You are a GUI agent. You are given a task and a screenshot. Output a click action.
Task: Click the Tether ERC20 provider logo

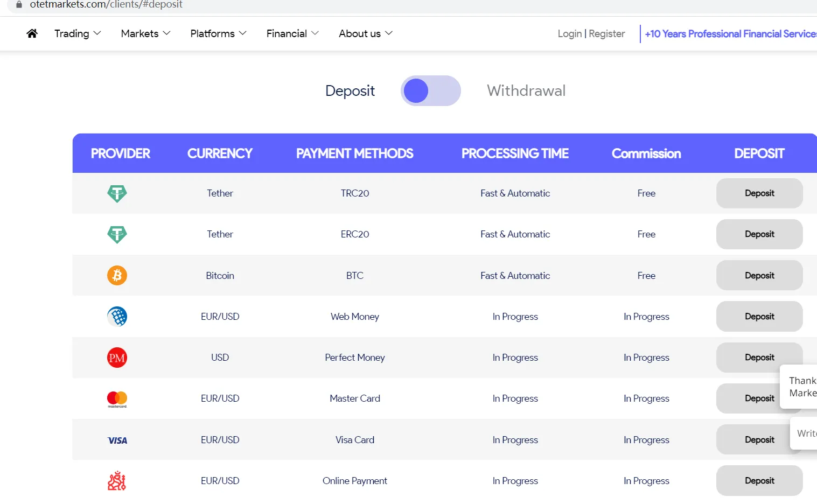[x=117, y=234]
